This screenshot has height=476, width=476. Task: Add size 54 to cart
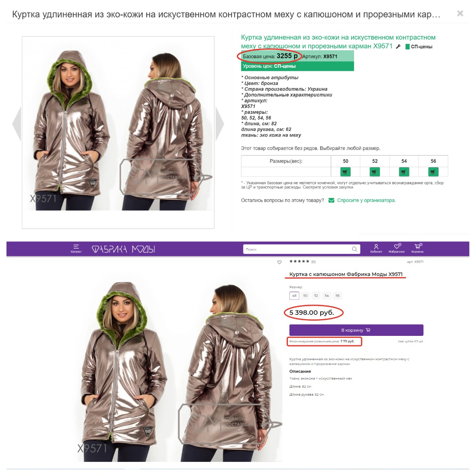click(404, 172)
